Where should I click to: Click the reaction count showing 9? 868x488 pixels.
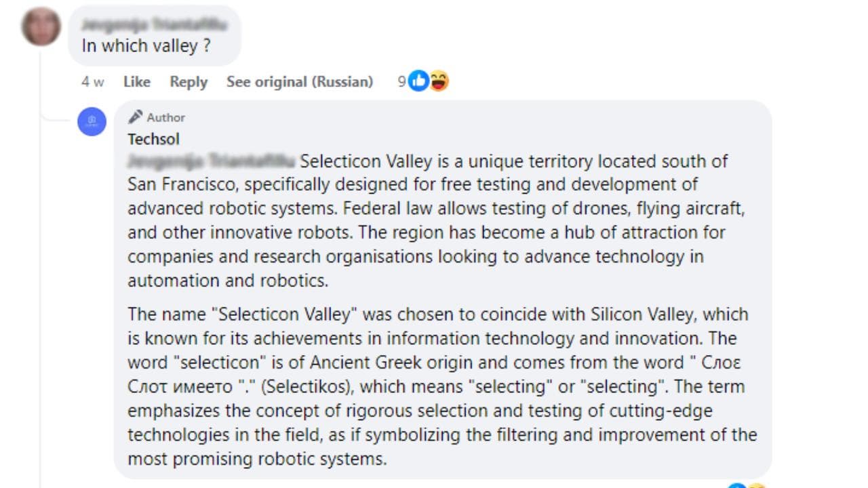pos(403,81)
